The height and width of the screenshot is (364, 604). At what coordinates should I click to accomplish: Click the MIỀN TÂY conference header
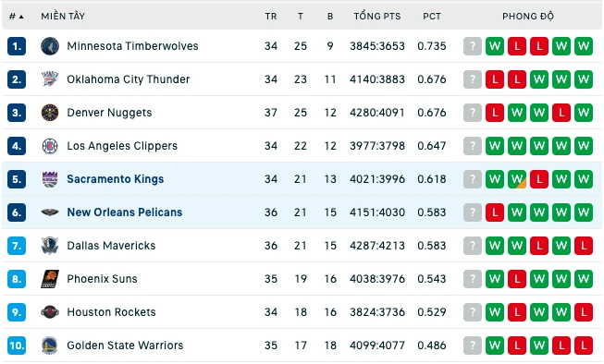click(x=63, y=16)
